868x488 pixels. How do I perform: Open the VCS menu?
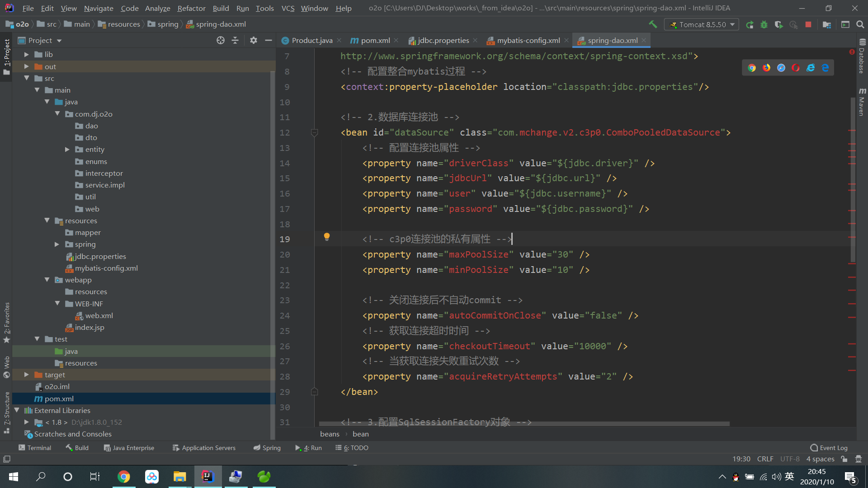coord(288,8)
